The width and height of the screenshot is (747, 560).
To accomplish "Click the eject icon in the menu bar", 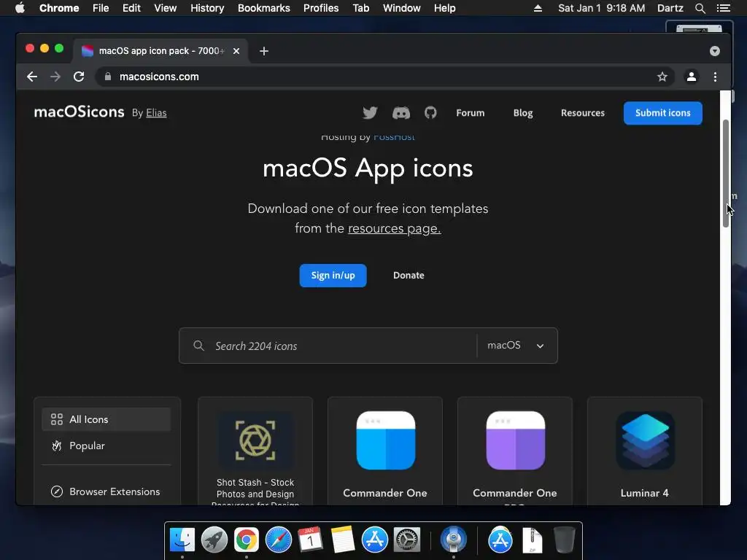I will tap(538, 8).
